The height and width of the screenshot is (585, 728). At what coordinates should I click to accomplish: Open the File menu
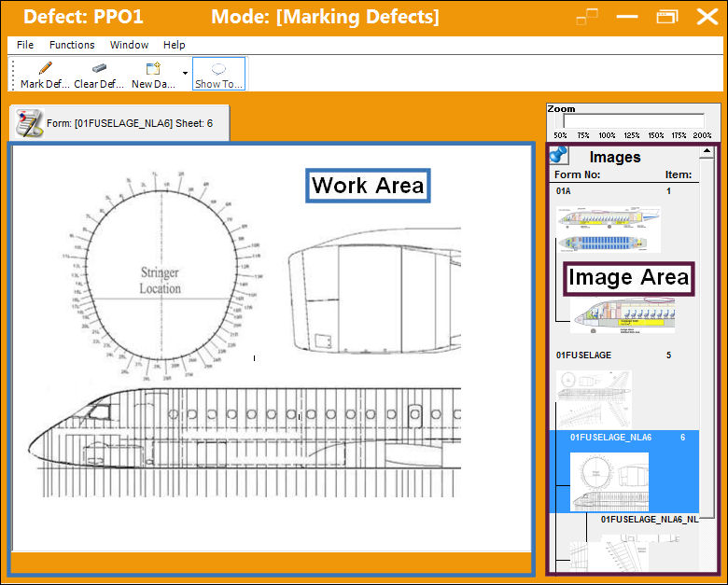coord(25,45)
